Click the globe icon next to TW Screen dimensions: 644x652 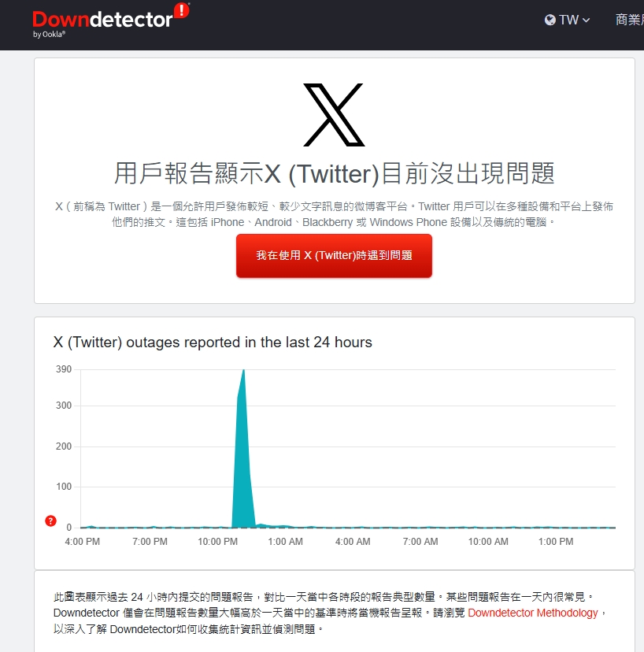[x=550, y=20]
